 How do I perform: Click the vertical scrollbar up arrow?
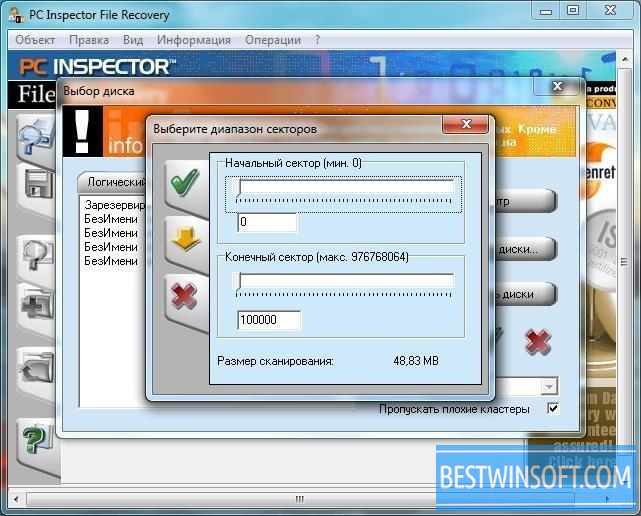coord(625,60)
